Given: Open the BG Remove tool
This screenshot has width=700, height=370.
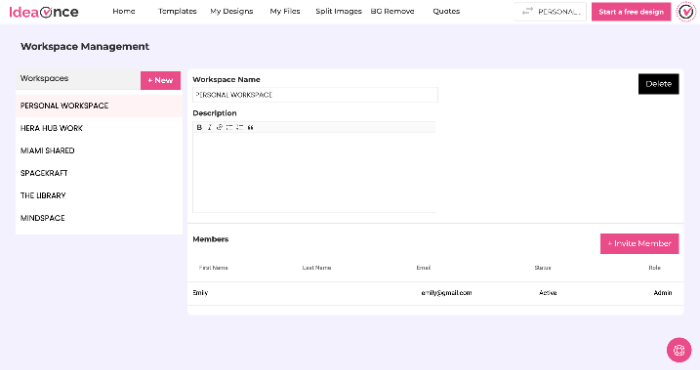Looking at the screenshot, I should pyautogui.click(x=392, y=11).
